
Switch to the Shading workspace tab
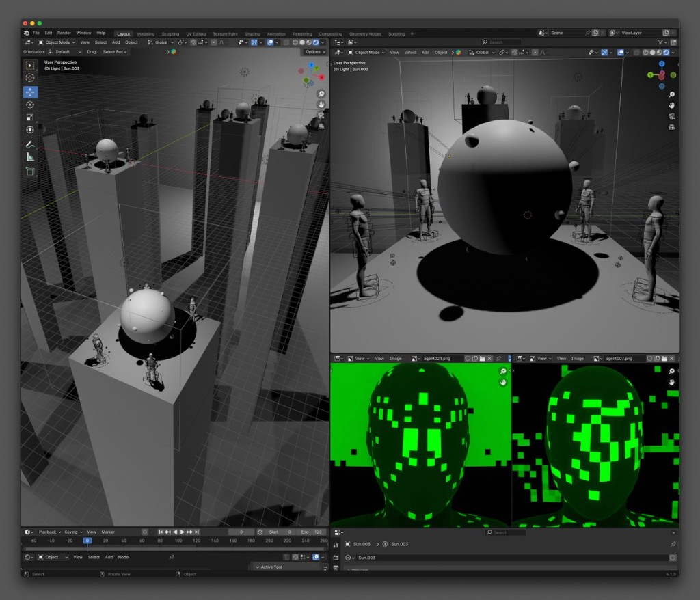point(252,34)
